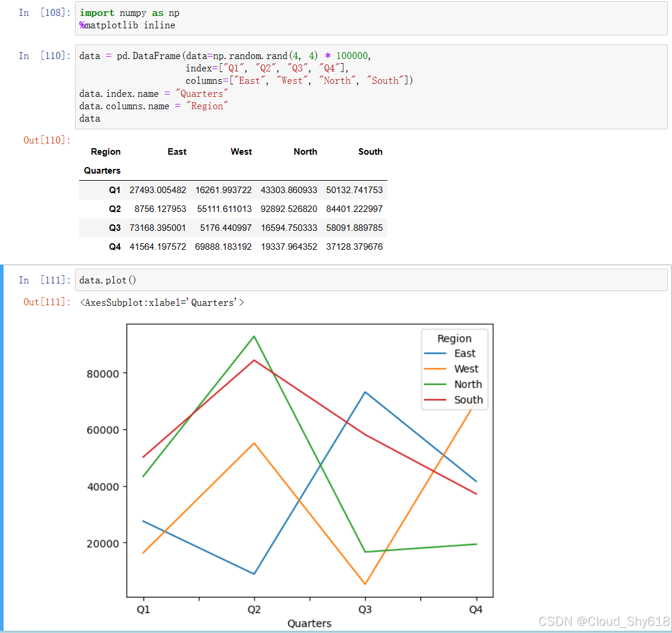This screenshot has height=633, width=672.
Task: Click the 20000 y-axis tick label
Action: (103, 544)
